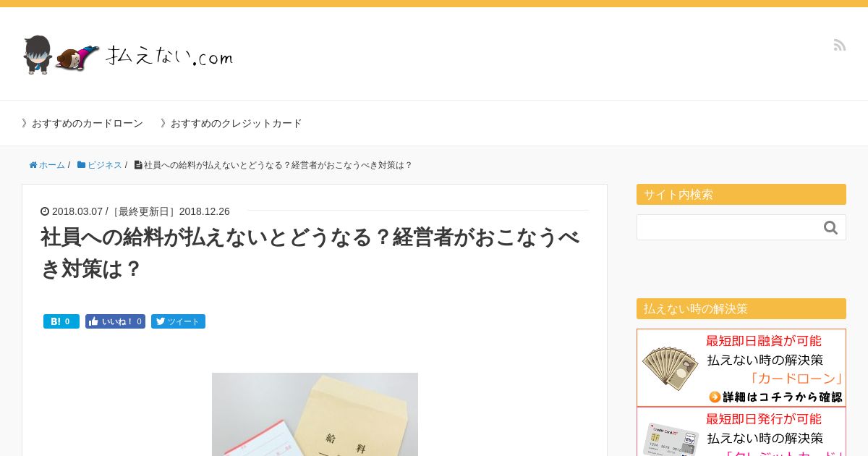868x456 pixels.
Task: Click the Twitter ツイート bird button
Action: [x=178, y=321]
